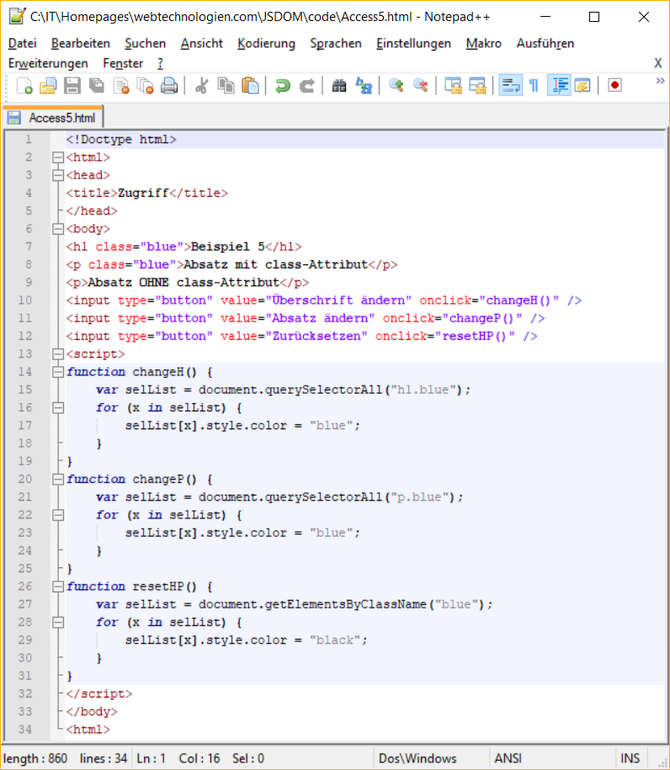Click the 'Zurücksetzen' button input line
The image size is (670, 770).
click(x=302, y=336)
